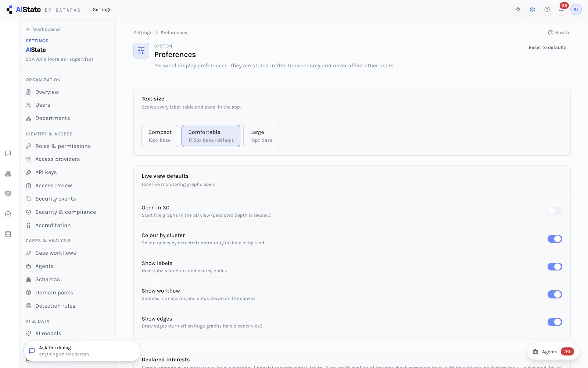Open the notifications bell icon

coord(561,10)
